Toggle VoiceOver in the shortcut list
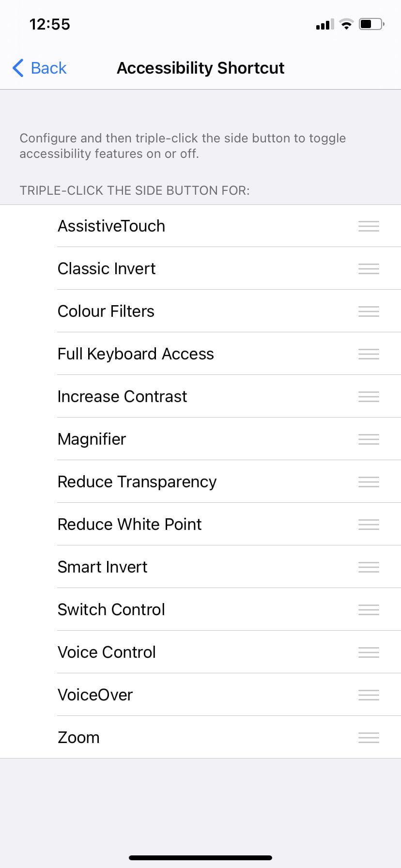This screenshot has height=868, width=401. pos(95,695)
